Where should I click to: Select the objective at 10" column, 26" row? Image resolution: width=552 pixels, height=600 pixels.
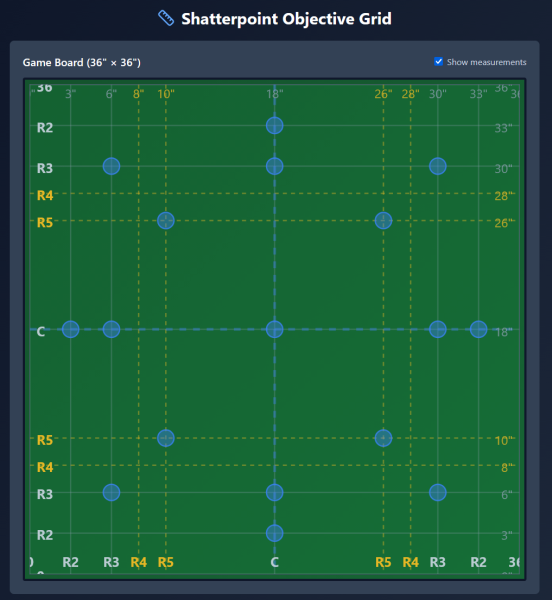166,221
